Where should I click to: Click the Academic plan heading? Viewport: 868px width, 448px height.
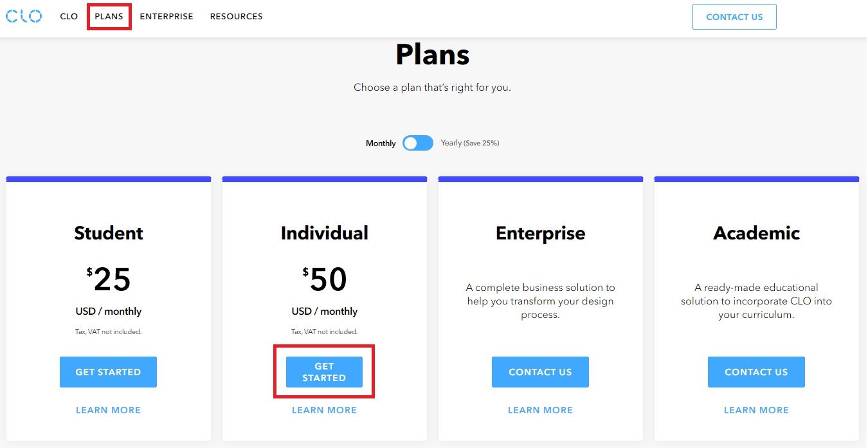pyautogui.click(x=756, y=233)
